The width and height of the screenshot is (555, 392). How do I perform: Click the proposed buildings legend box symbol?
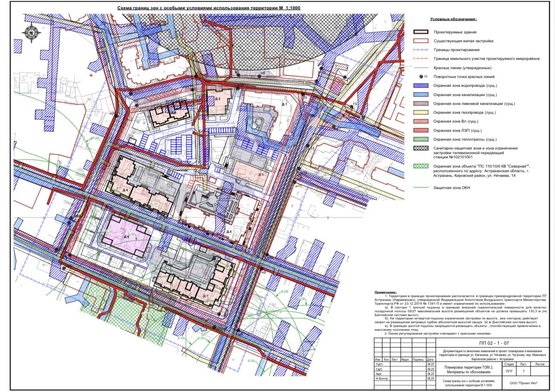421,32
